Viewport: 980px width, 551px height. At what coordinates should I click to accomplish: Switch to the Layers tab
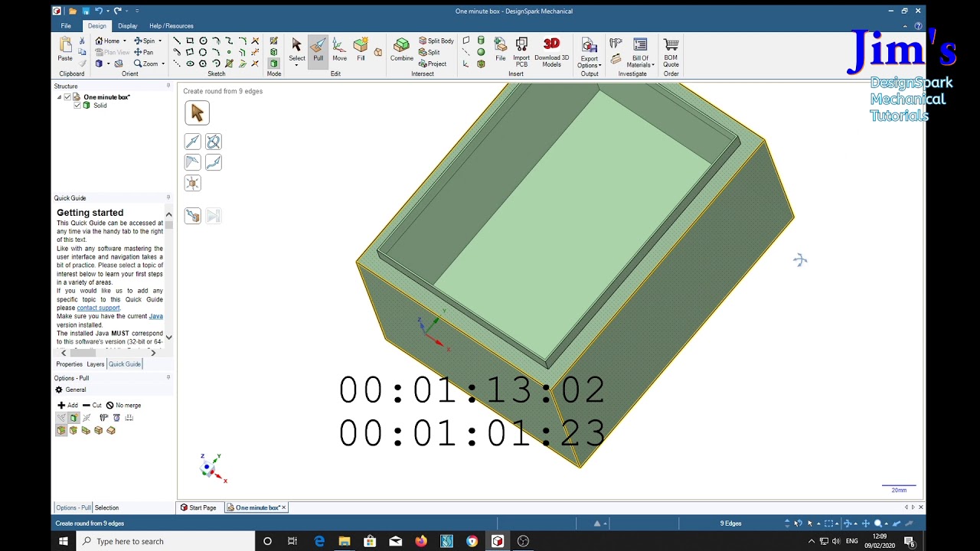click(95, 364)
